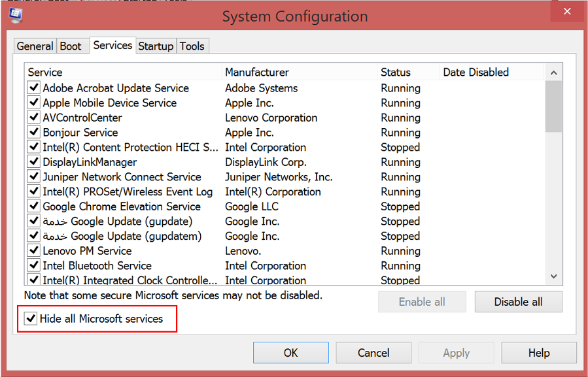Toggle Intel(R) Integrated Clock Controller checkbox

click(34, 280)
